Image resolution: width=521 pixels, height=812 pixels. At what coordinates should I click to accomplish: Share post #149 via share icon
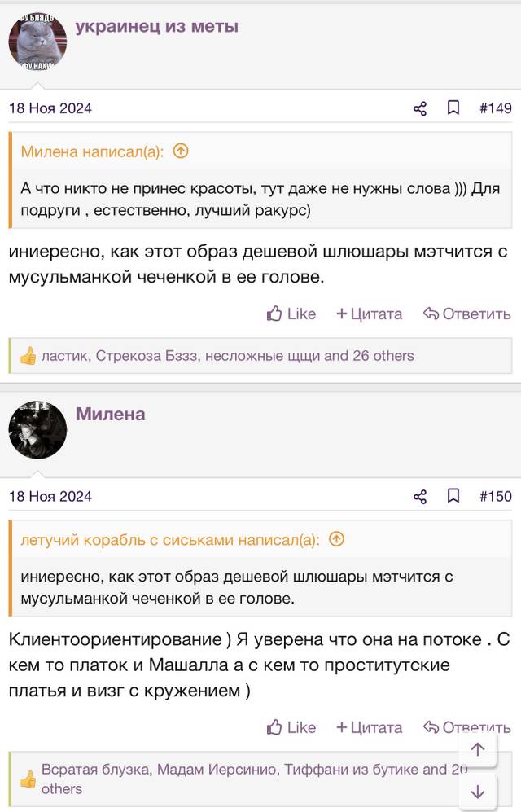pos(419,108)
